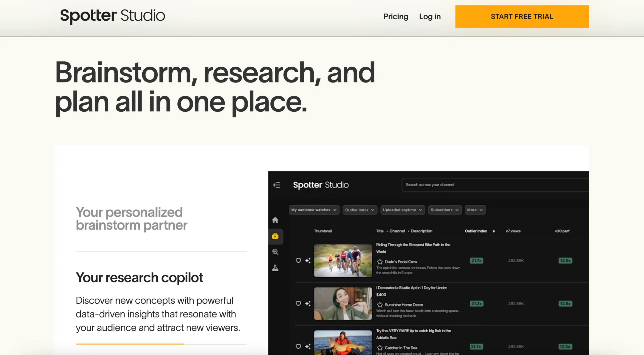Click the search-trends magnifier icon in sidebar
The width and height of the screenshot is (644, 355).
(x=275, y=252)
